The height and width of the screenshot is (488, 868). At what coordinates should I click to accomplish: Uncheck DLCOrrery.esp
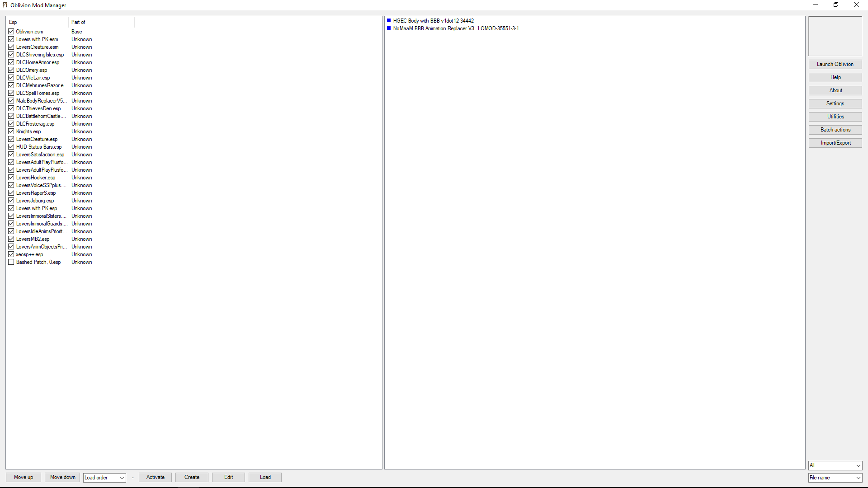pos(11,70)
